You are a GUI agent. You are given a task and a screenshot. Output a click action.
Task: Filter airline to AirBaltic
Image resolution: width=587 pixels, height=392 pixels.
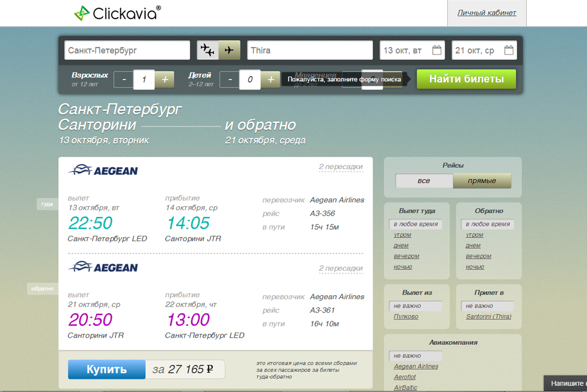click(406, 388)
